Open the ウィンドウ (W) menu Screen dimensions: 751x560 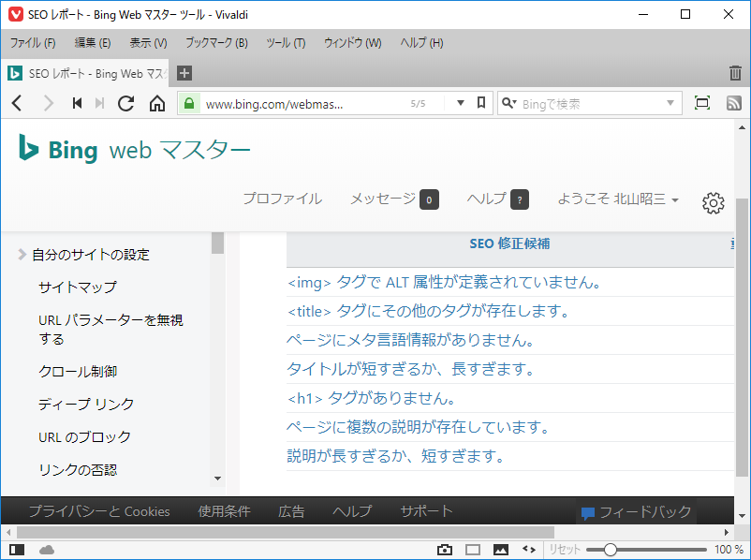coord(352,43)
